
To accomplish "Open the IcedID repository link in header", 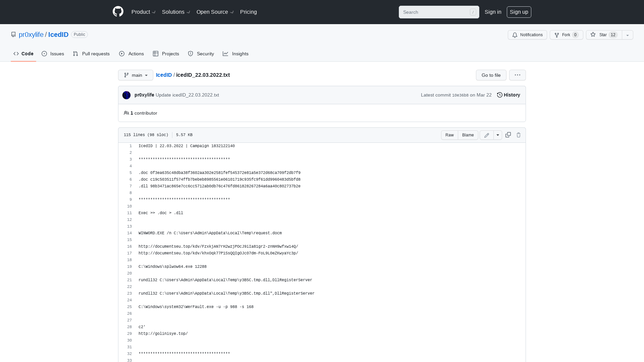I will tap(58, 35).
